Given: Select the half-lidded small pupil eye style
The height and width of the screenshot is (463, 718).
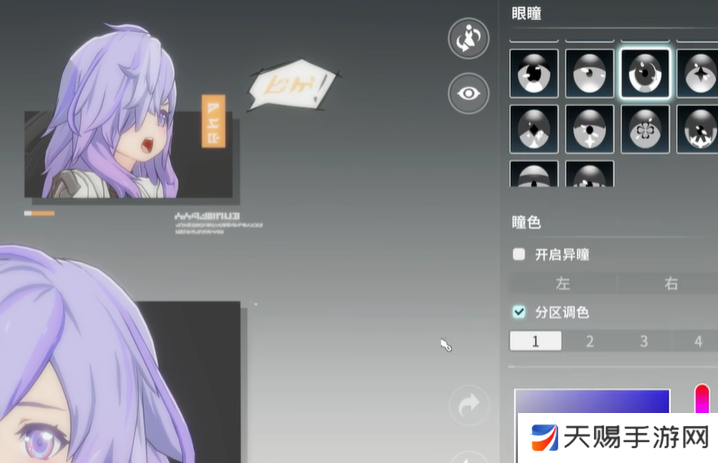Looking at the screenshot, I should [589, 74].
